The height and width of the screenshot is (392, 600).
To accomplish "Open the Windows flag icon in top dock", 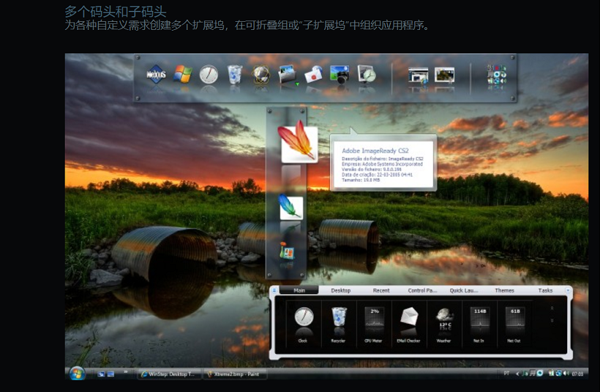I will click(183, 74).
